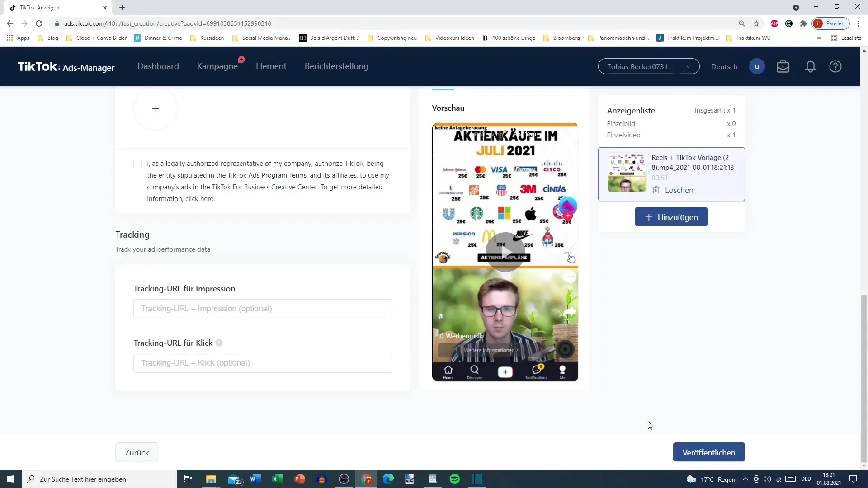Click the Hinzufügen button
This screenshot has width=868, height=488.
[671, 217]
